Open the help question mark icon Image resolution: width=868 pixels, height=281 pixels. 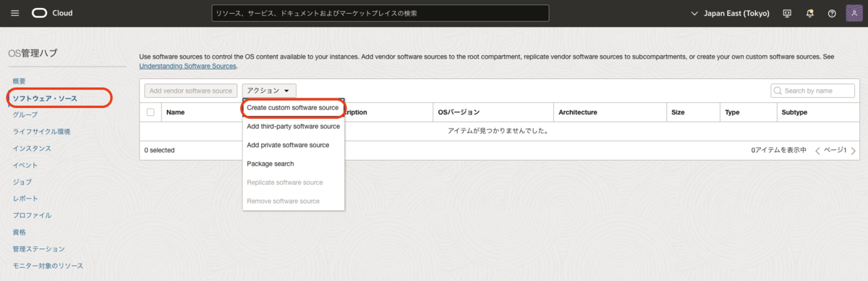[x=832, y=13]
